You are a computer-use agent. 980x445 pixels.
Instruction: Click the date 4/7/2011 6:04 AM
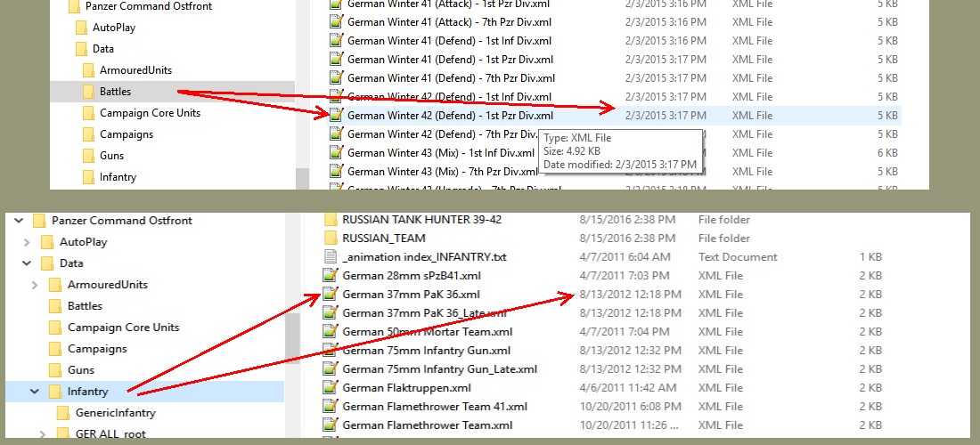(625, 256)
